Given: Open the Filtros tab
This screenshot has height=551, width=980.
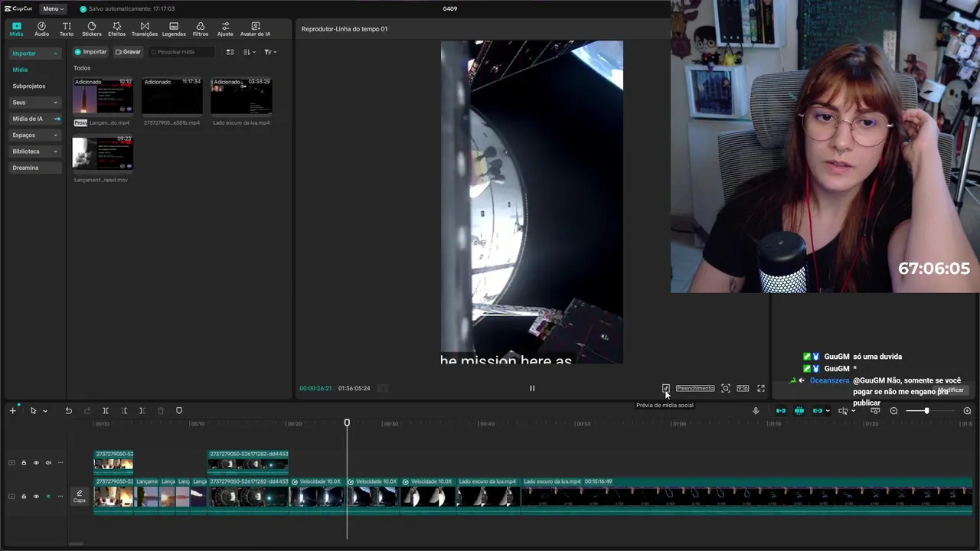Looking at the screenshot, I should (x=201, y=29).
